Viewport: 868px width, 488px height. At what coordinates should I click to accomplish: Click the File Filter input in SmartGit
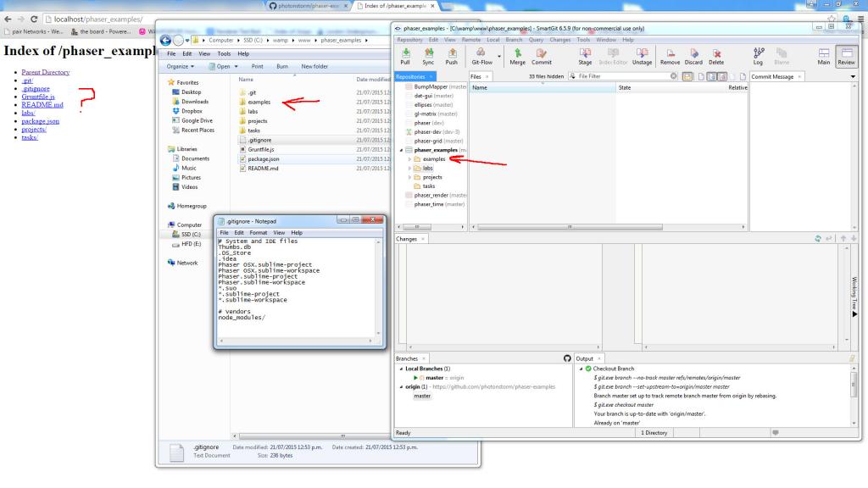(623, 76)
